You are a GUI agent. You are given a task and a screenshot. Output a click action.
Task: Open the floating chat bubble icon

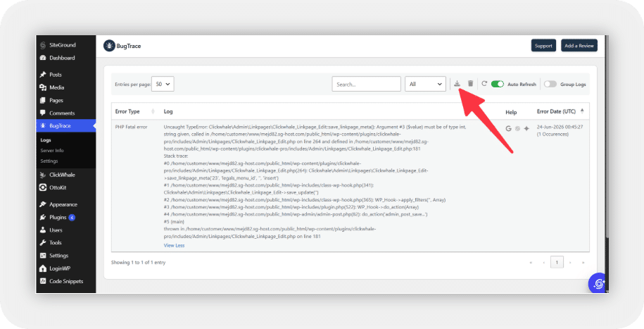598,283
